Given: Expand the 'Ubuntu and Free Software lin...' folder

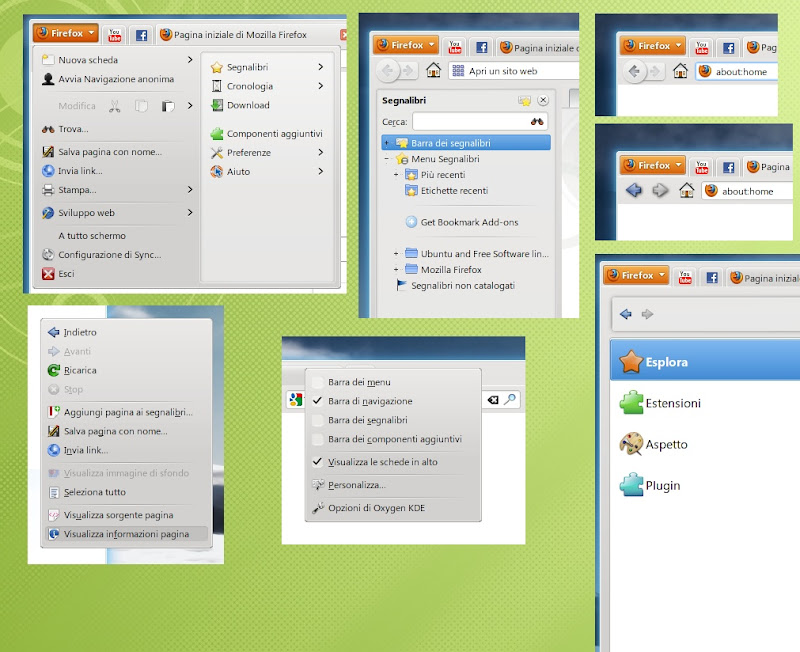Looking at the screenshot, I should (x=396, y=254).
